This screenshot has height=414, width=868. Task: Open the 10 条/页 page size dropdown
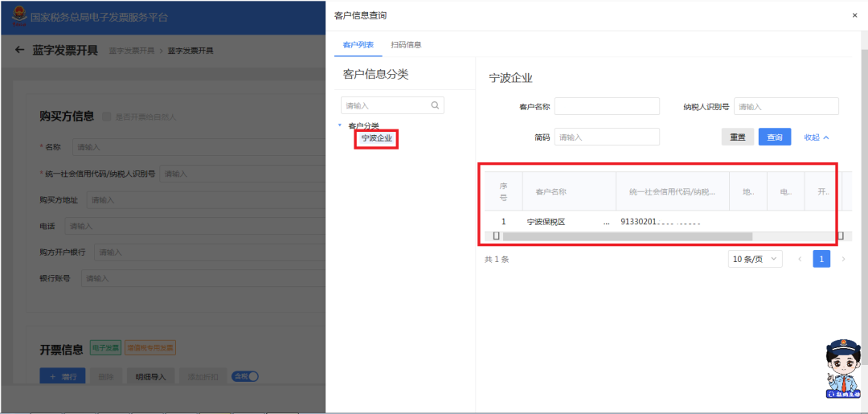755,259
